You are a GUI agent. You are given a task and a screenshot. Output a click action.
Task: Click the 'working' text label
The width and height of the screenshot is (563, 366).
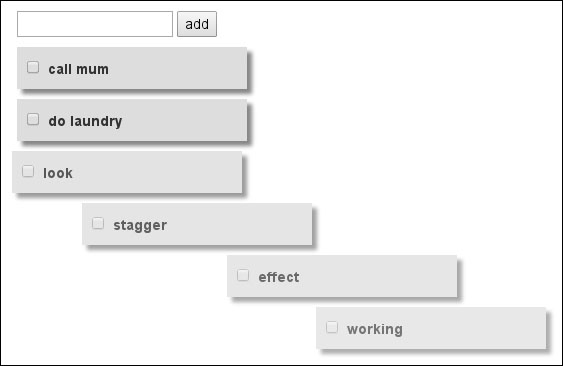point(375,329)
